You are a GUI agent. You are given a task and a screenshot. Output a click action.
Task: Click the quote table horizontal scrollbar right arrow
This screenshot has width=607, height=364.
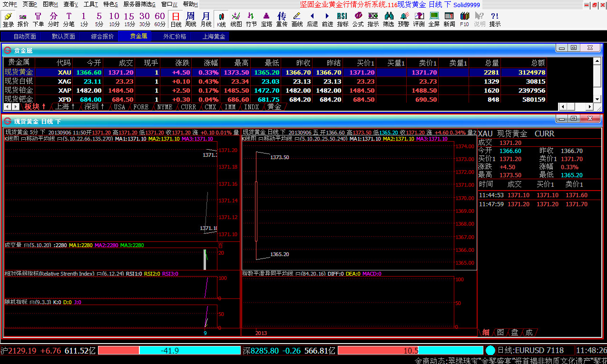click(x=589, y=107)
